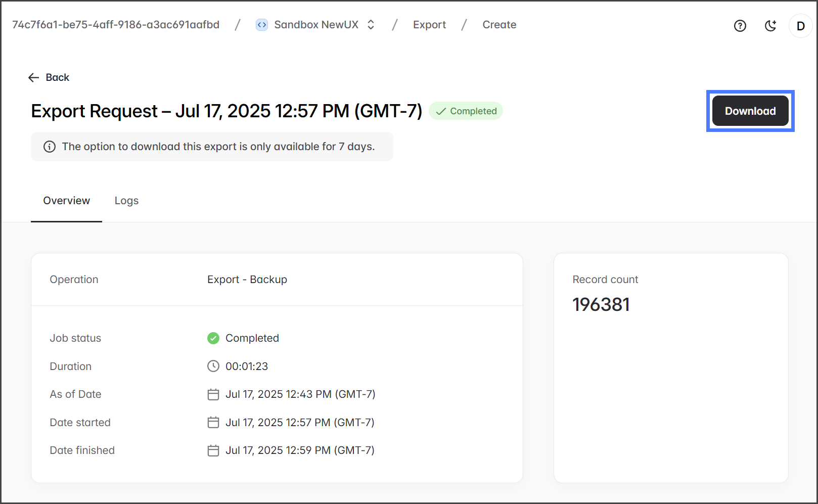
Task: Click the Date started calendar icon
Action: tap(213, 422)
